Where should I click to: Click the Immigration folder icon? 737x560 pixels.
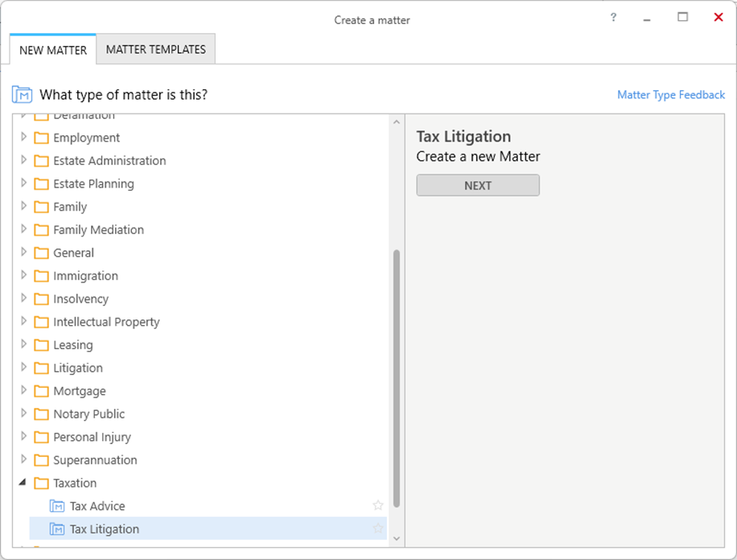pos(41,276)
